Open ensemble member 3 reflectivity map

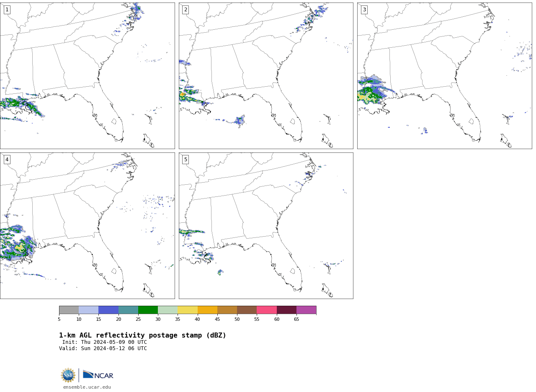[x=444, y=76]
